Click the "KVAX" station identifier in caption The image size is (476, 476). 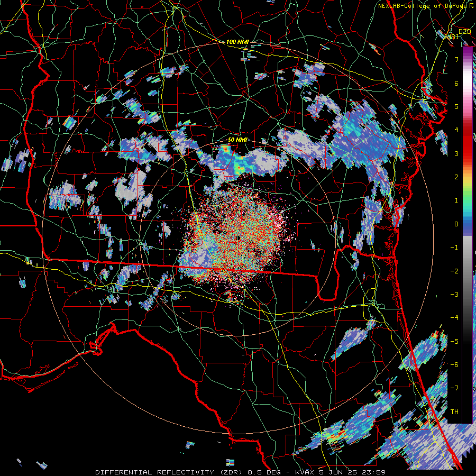click(x=305, y=472)
